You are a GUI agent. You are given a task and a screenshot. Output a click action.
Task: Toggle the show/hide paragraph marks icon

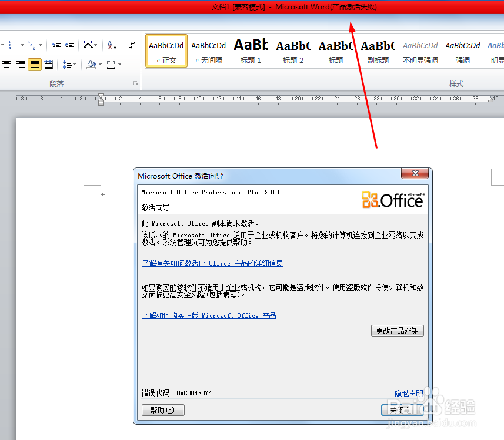132,45
